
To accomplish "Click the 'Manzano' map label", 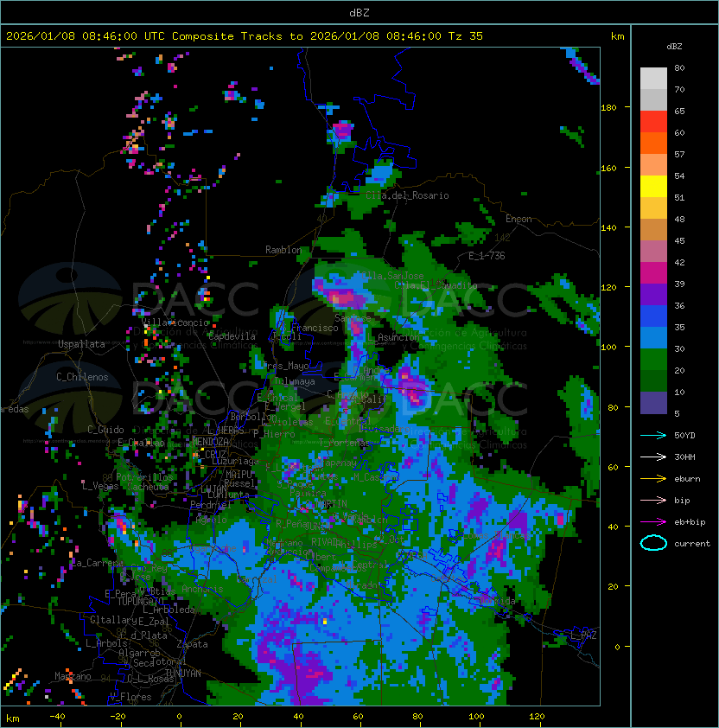I will (x=73, y=676).
